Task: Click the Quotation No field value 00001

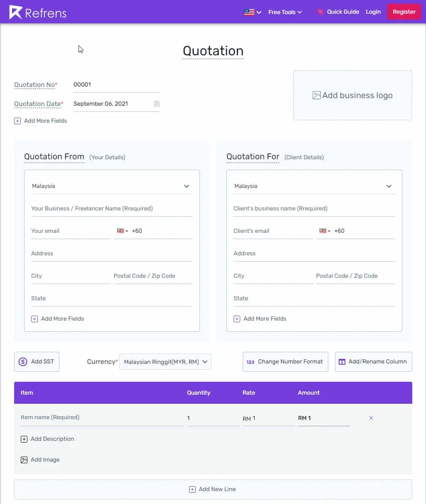Action: tap(116, 85)
